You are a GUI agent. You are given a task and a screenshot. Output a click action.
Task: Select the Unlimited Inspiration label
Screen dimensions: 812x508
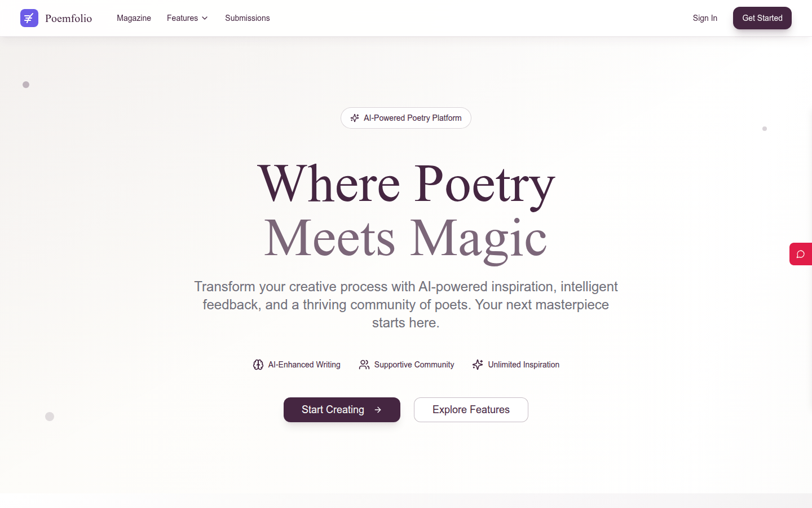click(523, 365)
